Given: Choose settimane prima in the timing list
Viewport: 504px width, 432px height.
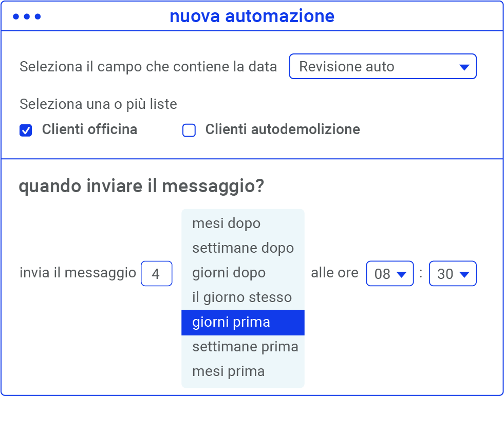Looking at the screenshot, I should coord(245,347).
